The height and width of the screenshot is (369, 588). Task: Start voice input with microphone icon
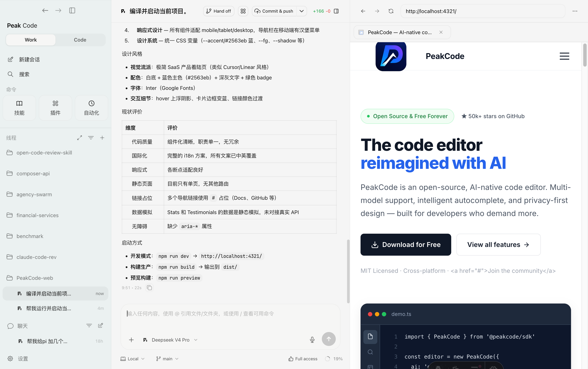(x=312, y=340)
